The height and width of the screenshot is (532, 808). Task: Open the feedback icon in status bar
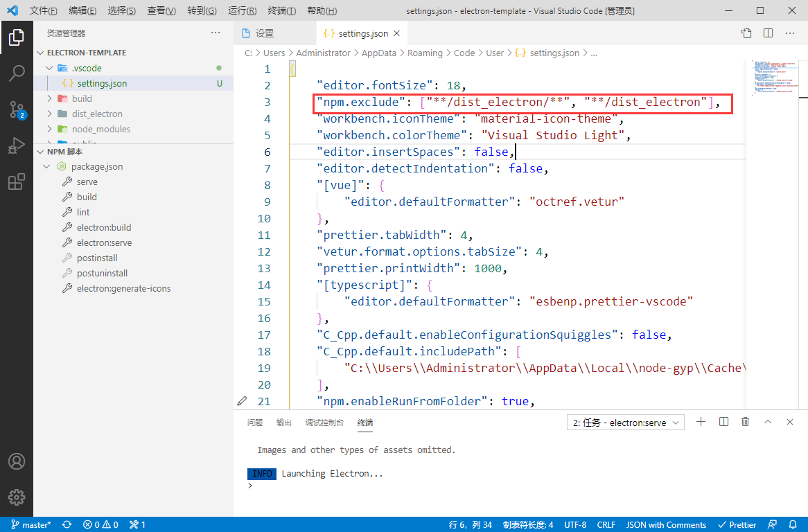coord(772,525)
